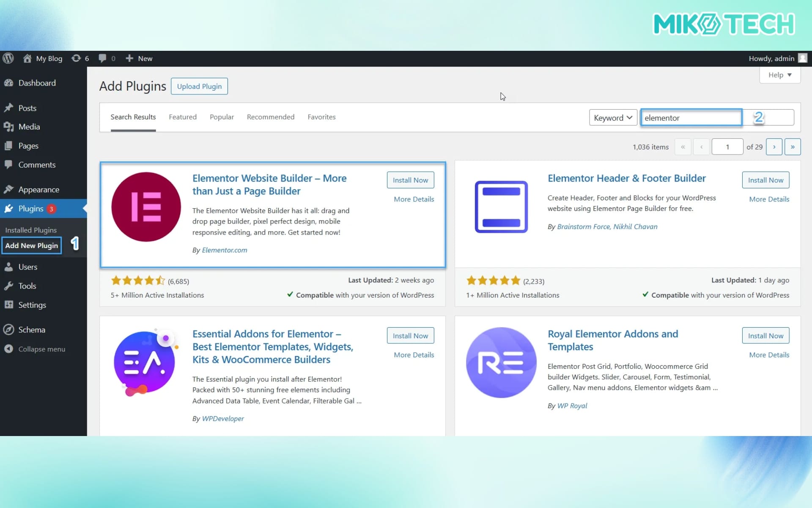Click the Schema sidebar icon

(9, 329)
